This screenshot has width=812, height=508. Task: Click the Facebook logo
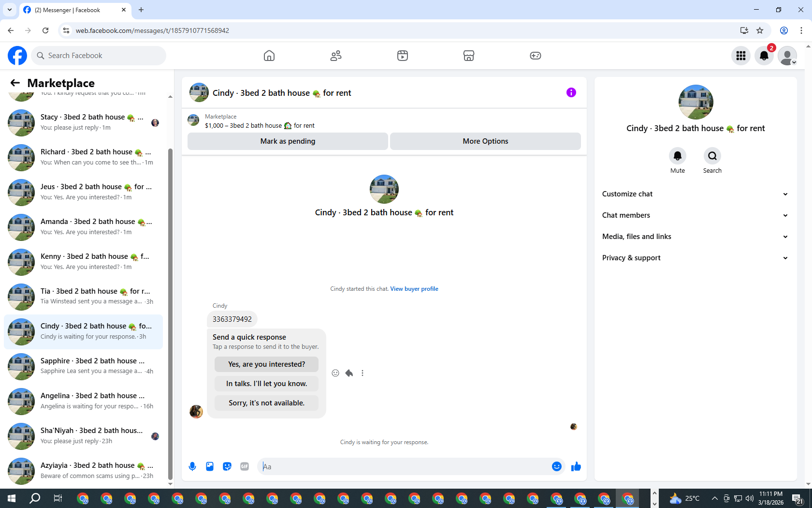(x=17, y=56)
